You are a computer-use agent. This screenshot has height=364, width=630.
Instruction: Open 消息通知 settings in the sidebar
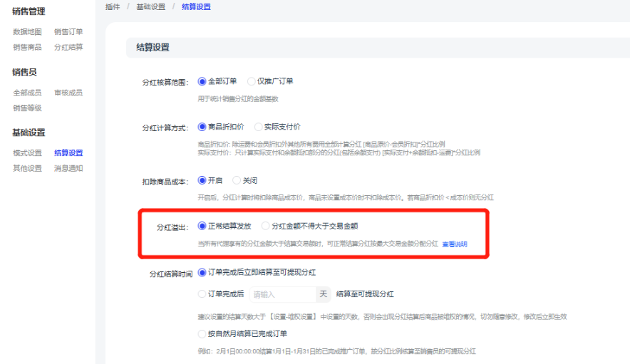click(x=68, y=168)
